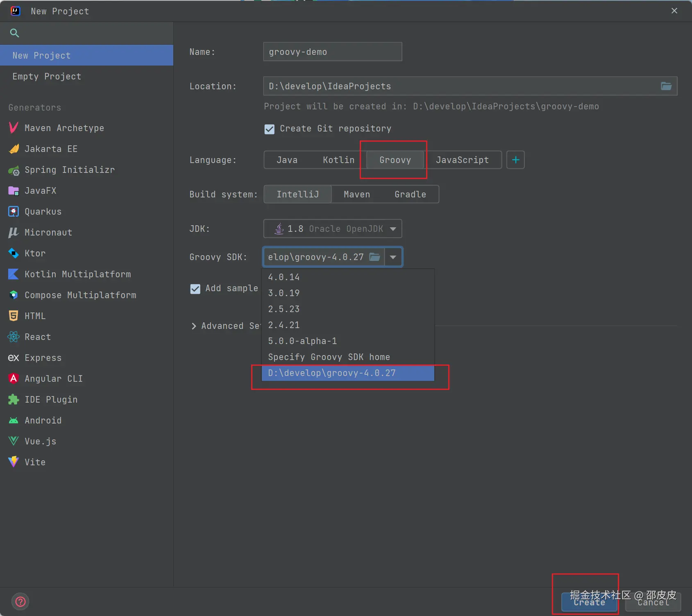Click the Quarkus generator icon
Image resolution: width=692 pixels, height=616 pixels.
pos(14,211)
